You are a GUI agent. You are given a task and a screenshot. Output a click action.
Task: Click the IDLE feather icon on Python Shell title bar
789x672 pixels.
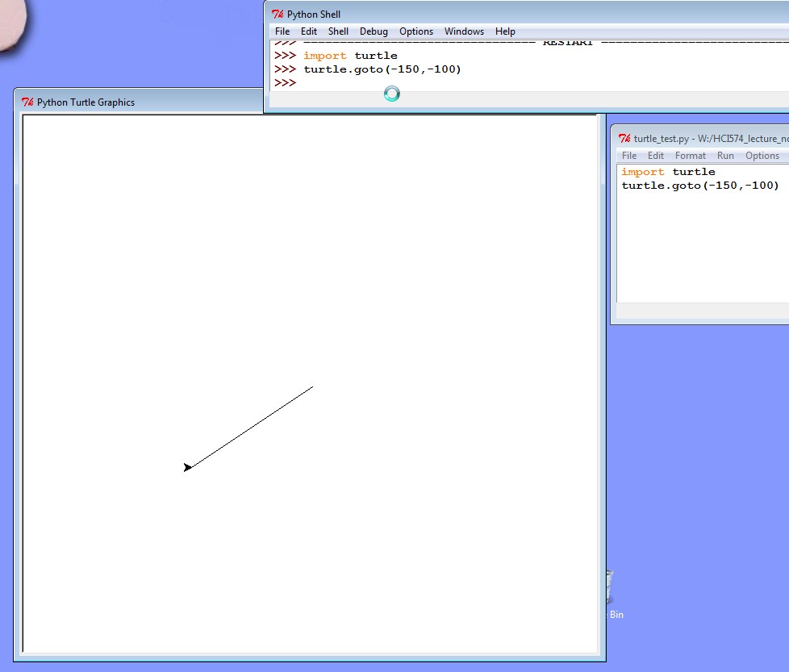point(277,14)
